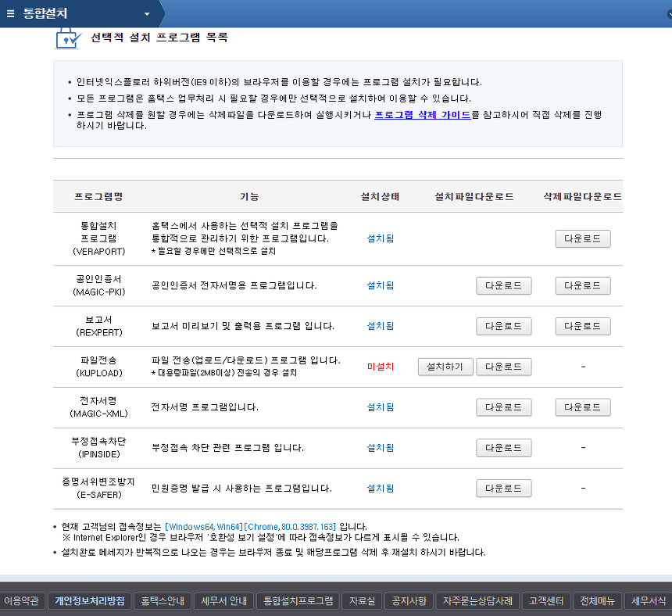Download the REXPERT uninstall file
The image size is (672, 616).
pos(582,326)
